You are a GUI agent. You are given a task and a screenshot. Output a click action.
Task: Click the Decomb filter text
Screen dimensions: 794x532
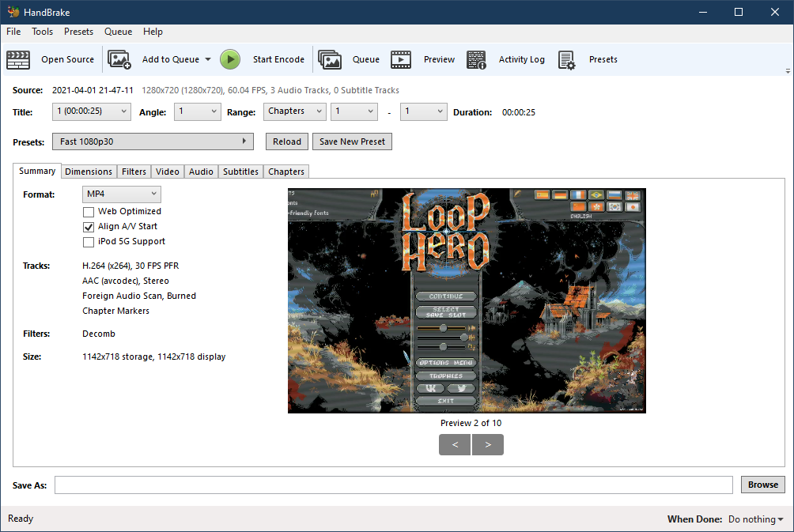pos(99,334)
